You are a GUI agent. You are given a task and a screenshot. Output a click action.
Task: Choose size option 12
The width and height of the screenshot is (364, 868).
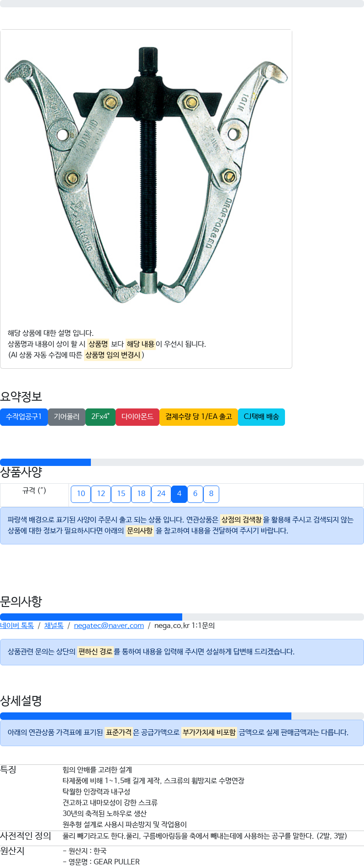coord(101,494)
